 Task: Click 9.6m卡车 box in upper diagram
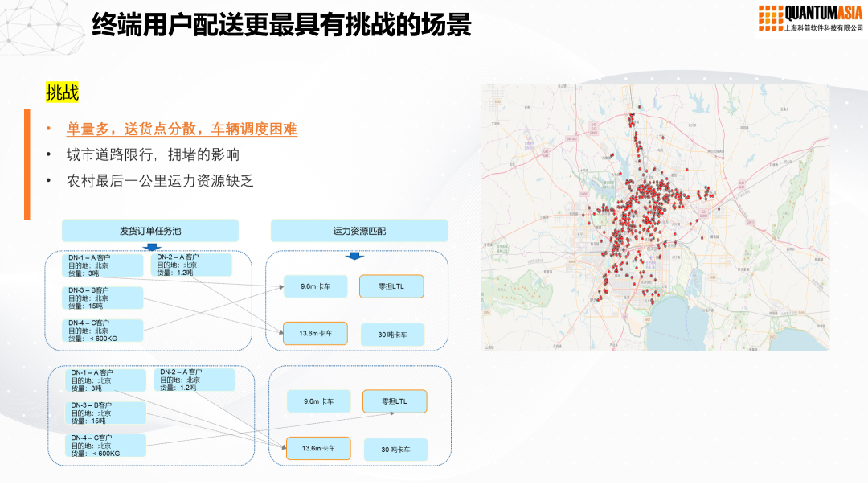point(316,286)
